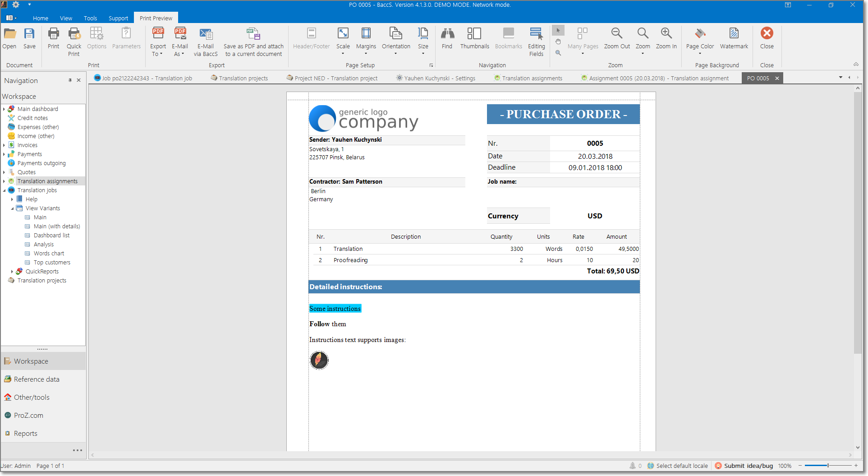Open the Page Setup dialog launcher
Image resolution: width=868 pixels, height=476 pixels.
(x=431, y=65)
